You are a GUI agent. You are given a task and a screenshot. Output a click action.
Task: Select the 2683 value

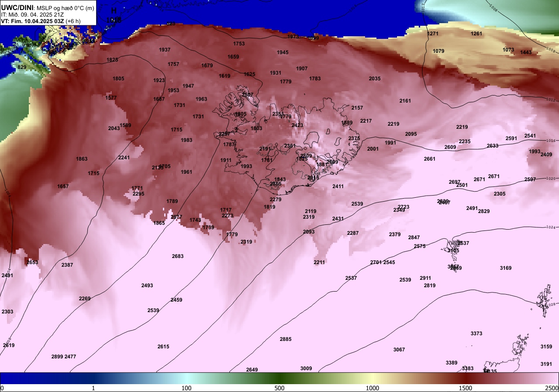pos(178,256)
